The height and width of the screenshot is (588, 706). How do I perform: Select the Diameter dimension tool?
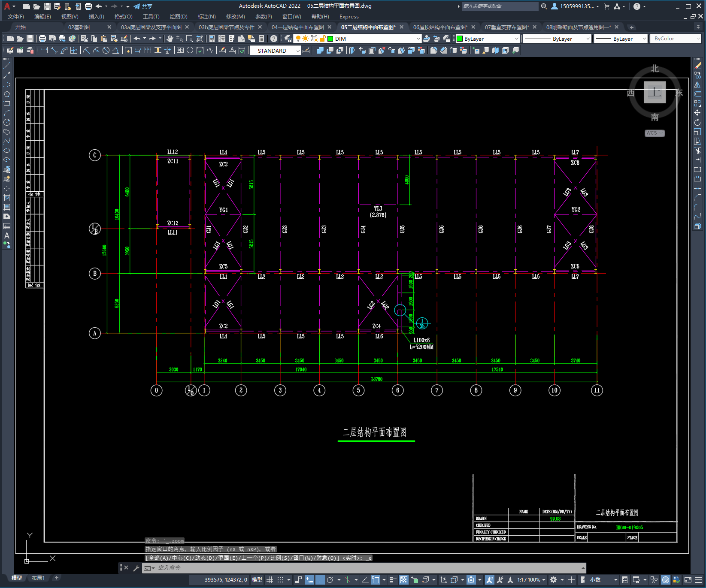click(x=106, y=50)
